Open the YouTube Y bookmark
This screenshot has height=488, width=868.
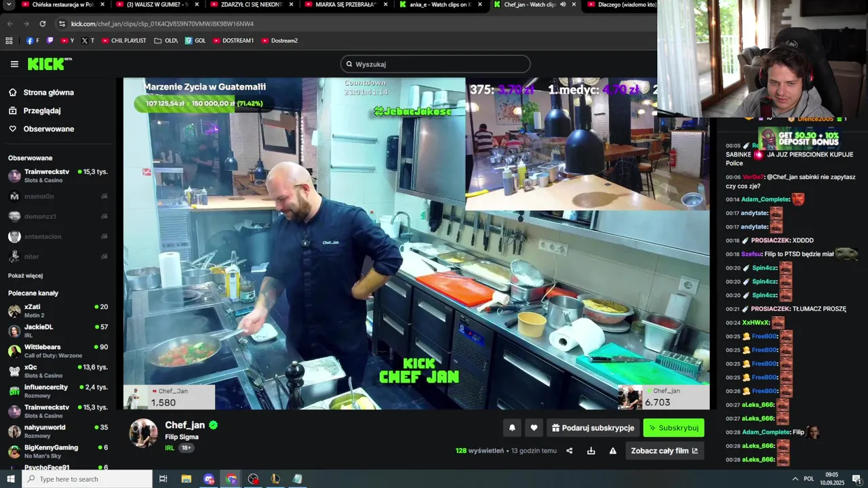(x=67, y=41)
